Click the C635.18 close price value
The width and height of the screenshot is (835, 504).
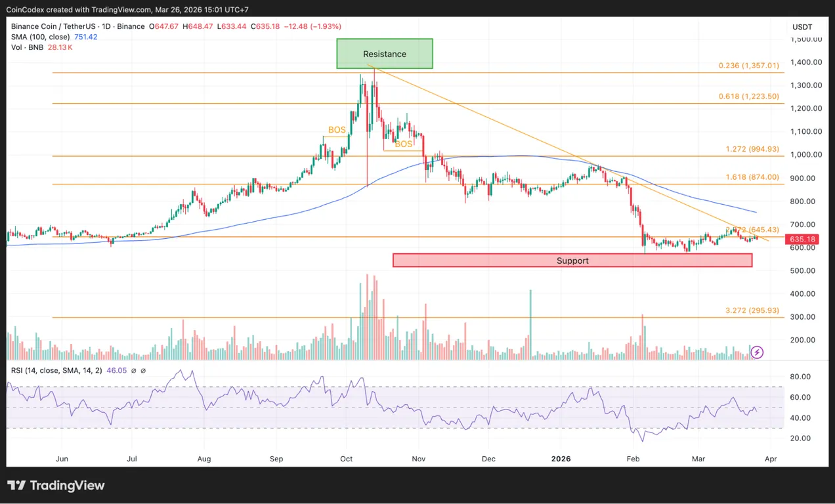[265, 27]
